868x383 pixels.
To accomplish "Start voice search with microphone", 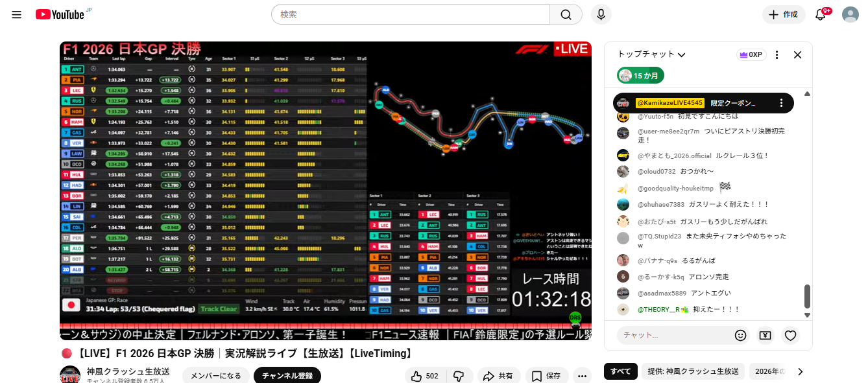I will pos(601,14).
